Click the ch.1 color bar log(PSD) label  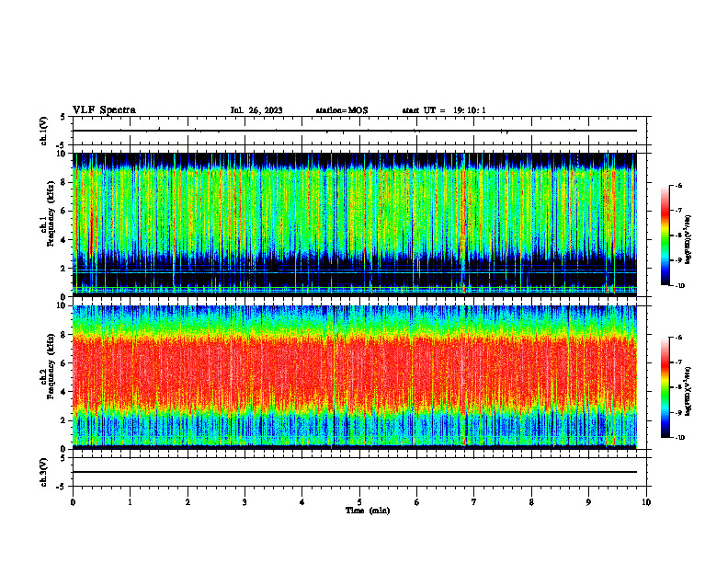688,240
